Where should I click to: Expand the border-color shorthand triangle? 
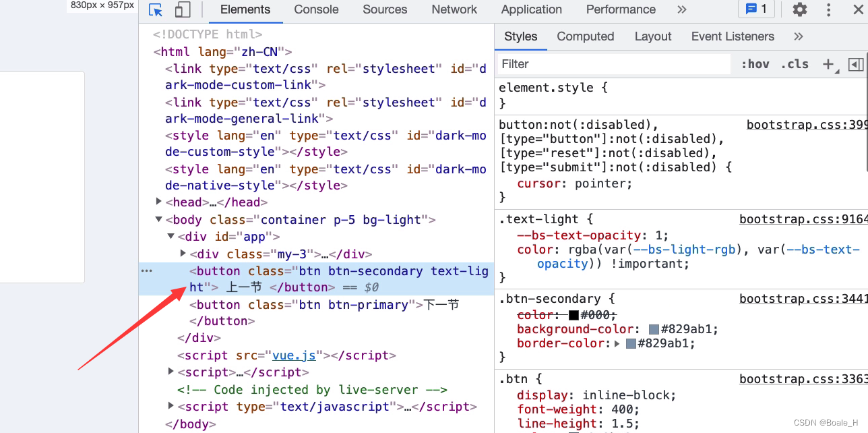(617, 343)
